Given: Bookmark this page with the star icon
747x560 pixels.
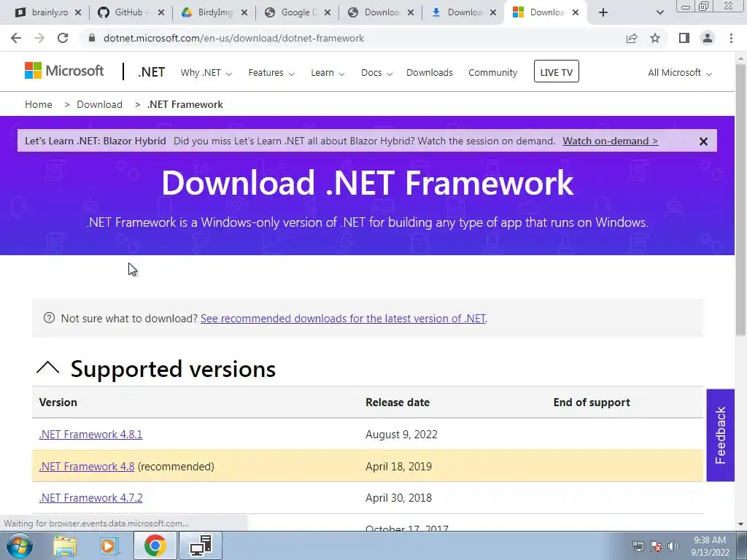Looking at the screenshot, I should point(655,38).
